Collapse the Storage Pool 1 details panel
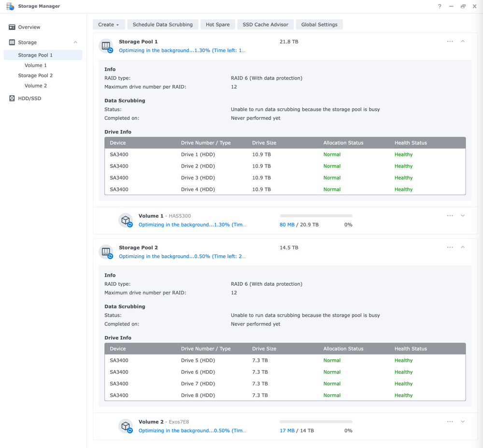The image size is (483, 448). click(x=463, y=41)
